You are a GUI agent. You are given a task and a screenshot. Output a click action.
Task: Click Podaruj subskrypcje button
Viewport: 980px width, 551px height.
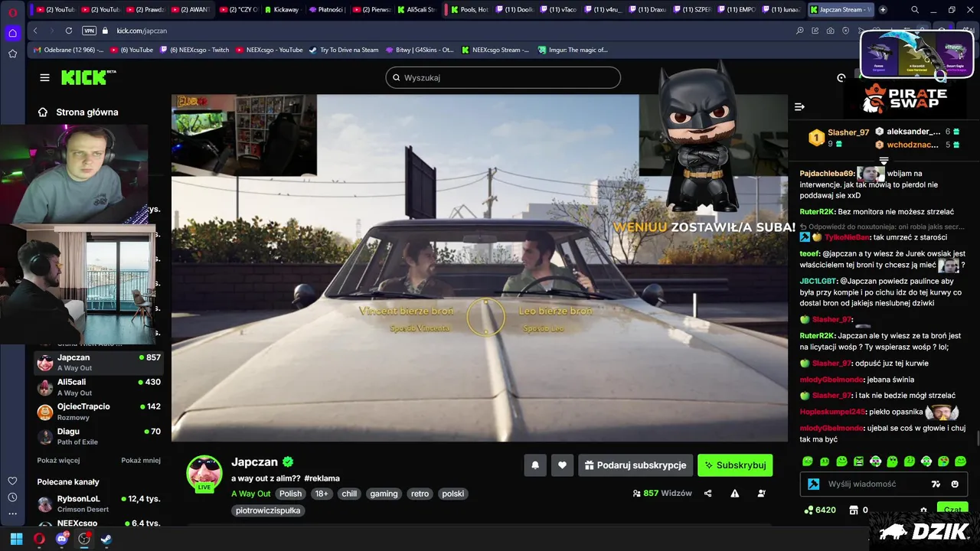635,465
